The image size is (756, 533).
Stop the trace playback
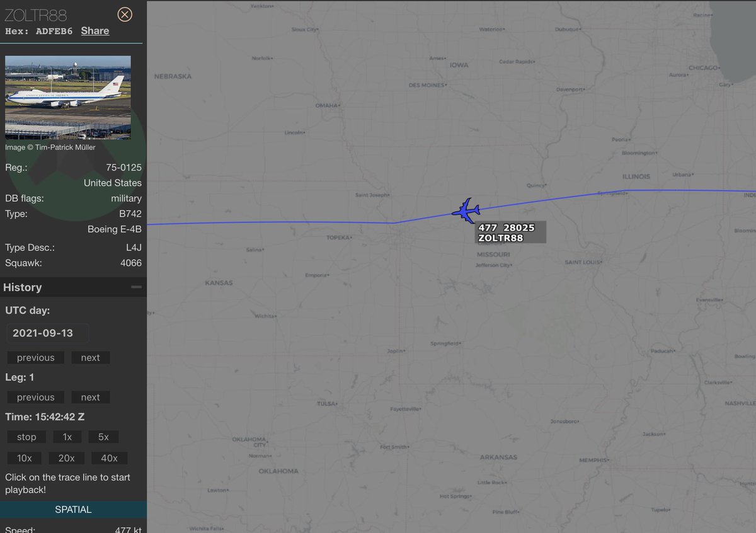pos(26,437)
